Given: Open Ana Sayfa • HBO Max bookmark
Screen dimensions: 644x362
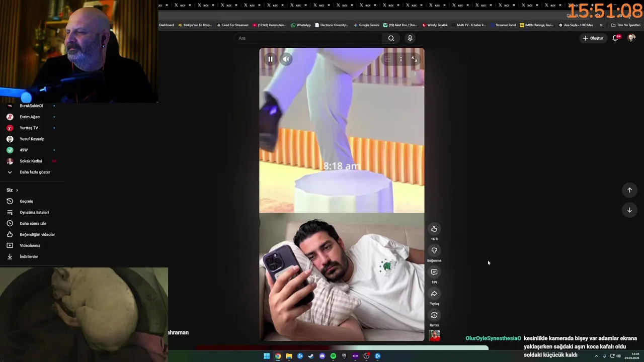Looking at the screenshot, I should pyautogui.click(x=576, y=25).
